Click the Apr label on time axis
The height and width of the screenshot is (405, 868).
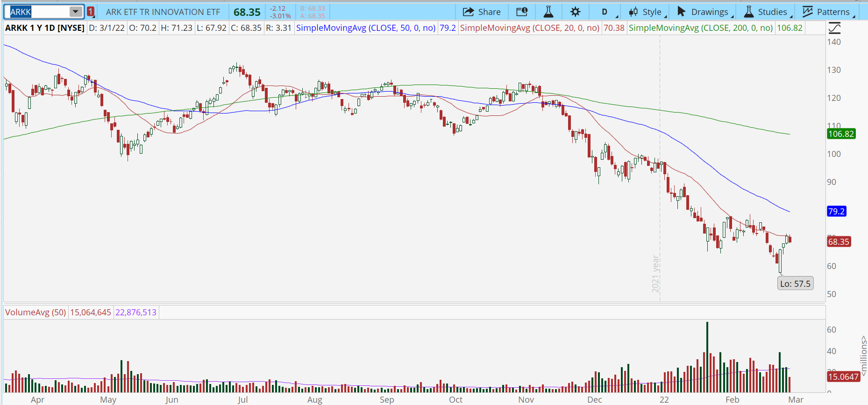pos(37,400)
